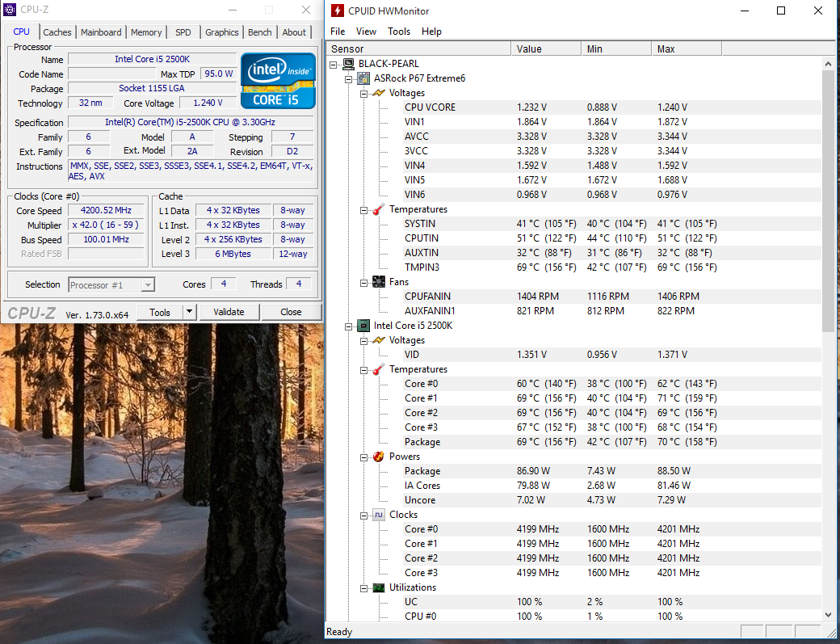Click the Close button in CPU-Z

pos(291,312)
